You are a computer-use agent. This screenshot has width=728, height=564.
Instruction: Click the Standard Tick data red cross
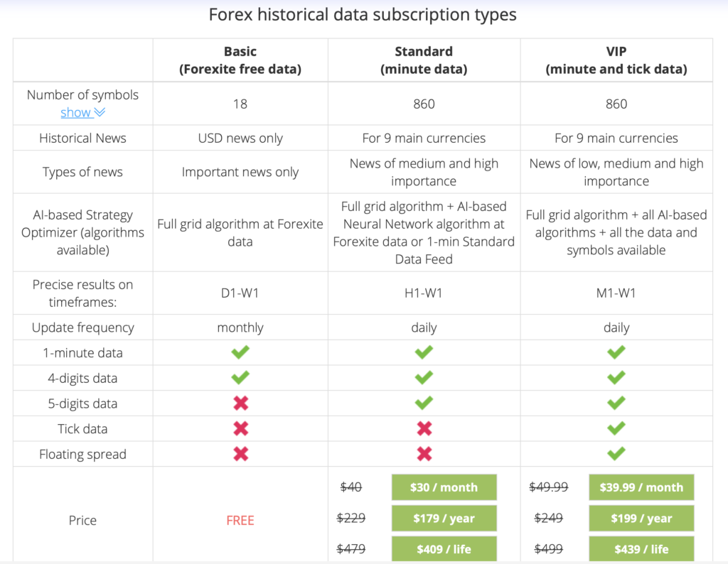point(424,428)
